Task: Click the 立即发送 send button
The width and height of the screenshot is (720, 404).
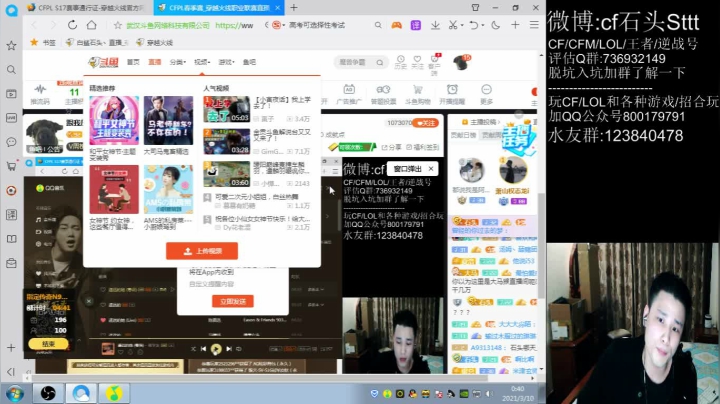Action: click(x=233, y=301)
